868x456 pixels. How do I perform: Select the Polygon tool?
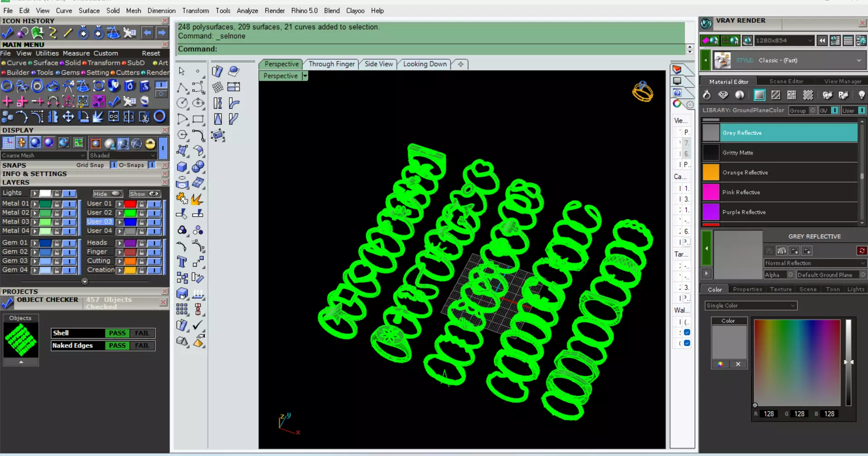[x=182, y=135]
